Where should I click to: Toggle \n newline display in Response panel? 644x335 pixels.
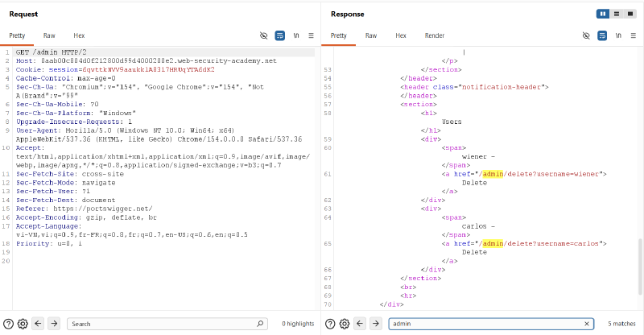coord(618,35)
